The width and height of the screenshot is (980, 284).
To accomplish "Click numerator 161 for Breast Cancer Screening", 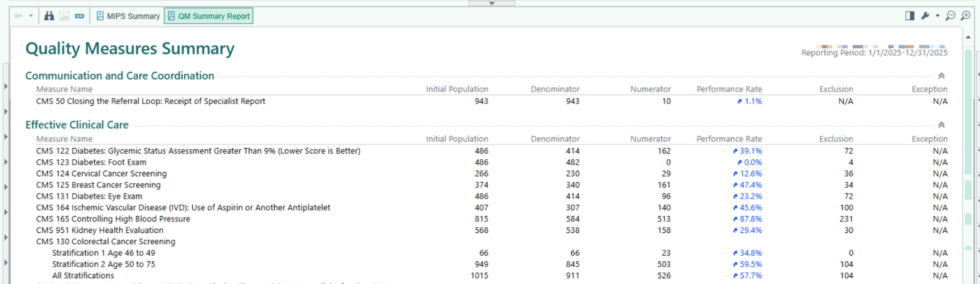I will point(664,185).
